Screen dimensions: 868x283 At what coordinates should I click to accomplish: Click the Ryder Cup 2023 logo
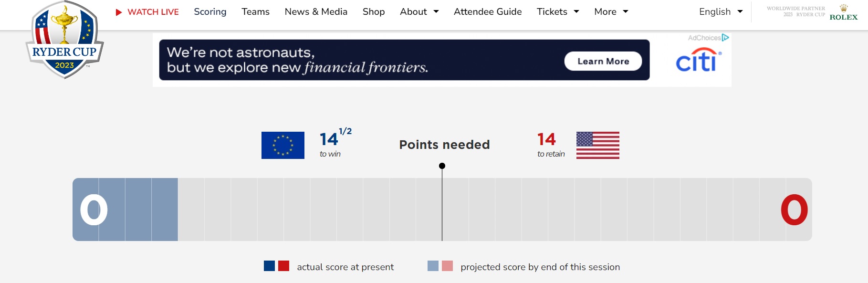64,40
